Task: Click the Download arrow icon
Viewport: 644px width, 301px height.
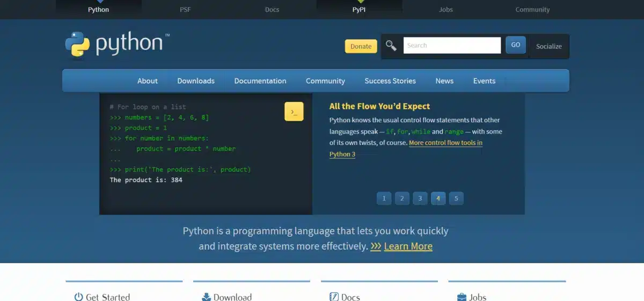Action: (x=206, y=297)
